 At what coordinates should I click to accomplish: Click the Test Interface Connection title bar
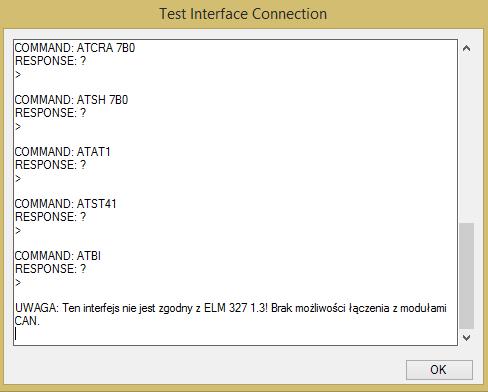point(243,14)
